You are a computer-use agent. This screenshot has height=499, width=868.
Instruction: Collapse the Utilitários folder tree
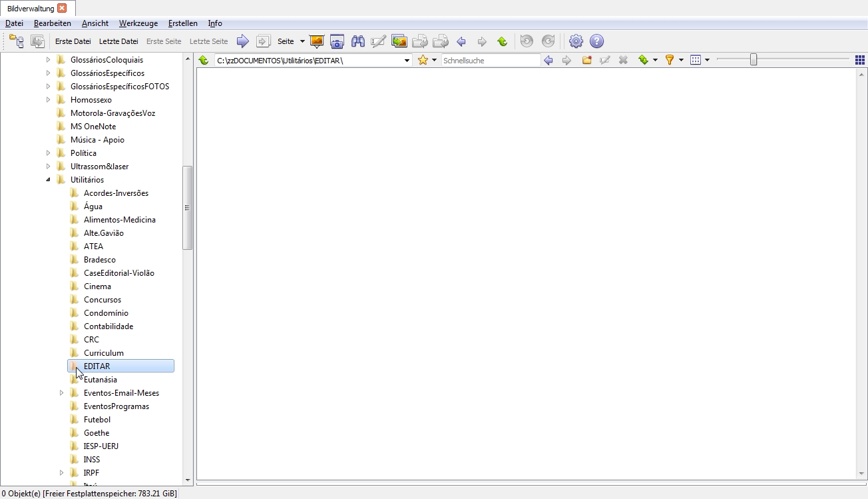[48, 180]
